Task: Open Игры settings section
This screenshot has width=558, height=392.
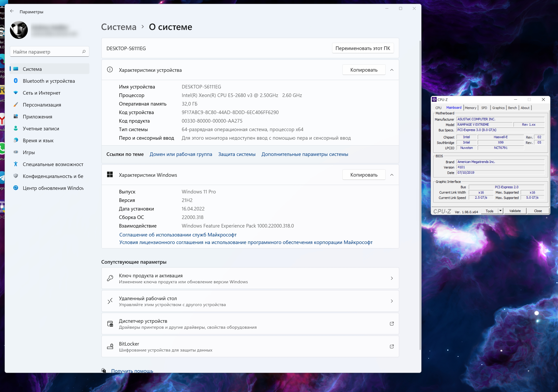Action: click(29, 152)
